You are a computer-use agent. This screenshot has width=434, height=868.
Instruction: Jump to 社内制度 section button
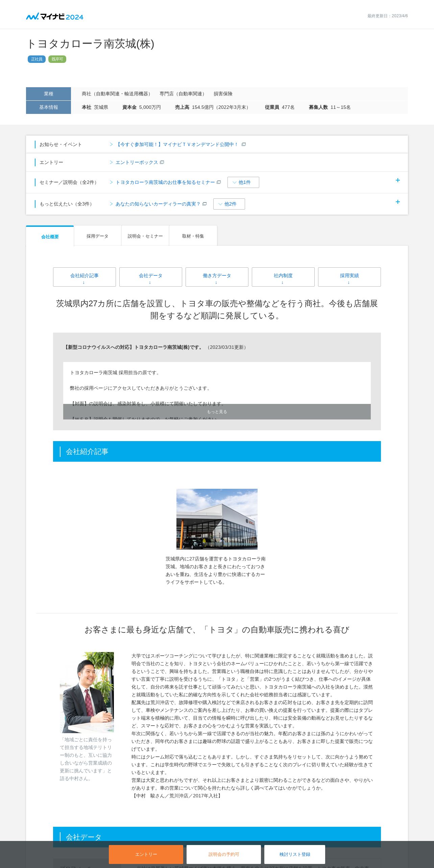283,277
